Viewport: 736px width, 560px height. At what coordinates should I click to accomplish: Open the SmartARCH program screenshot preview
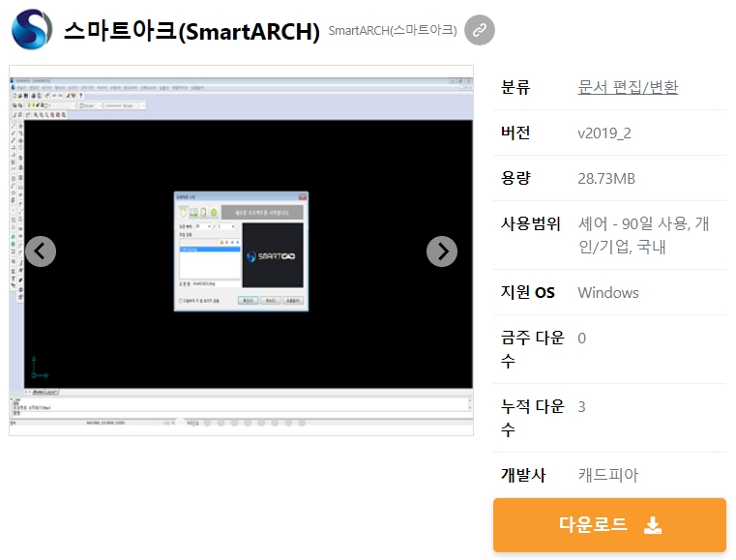pos(241,251)
